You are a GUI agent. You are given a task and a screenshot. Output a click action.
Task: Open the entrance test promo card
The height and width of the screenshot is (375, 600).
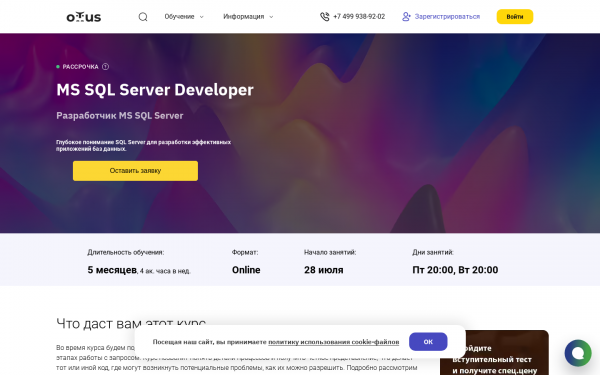coord(494,353)
